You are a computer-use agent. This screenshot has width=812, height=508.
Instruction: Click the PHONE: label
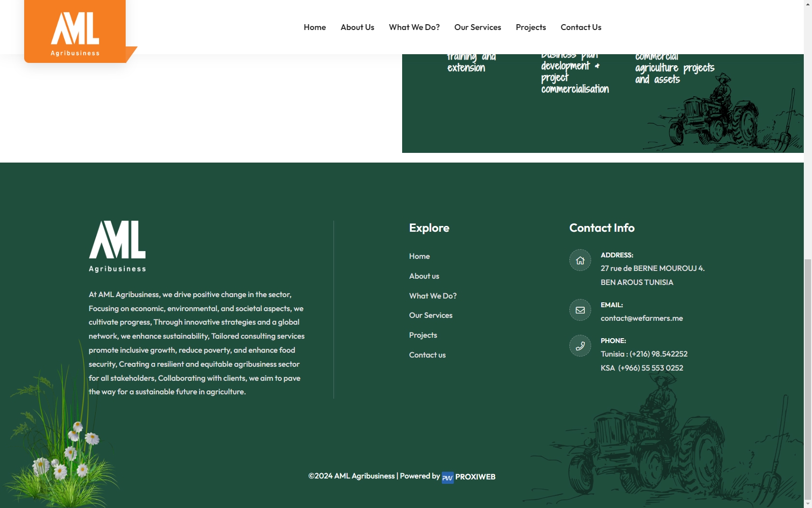613,341
